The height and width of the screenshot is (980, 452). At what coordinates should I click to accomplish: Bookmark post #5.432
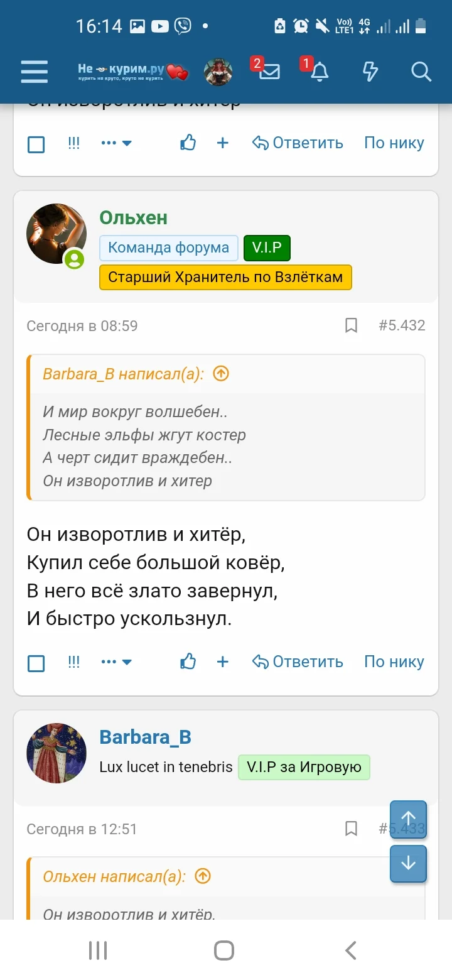click(x=351, y=325)
